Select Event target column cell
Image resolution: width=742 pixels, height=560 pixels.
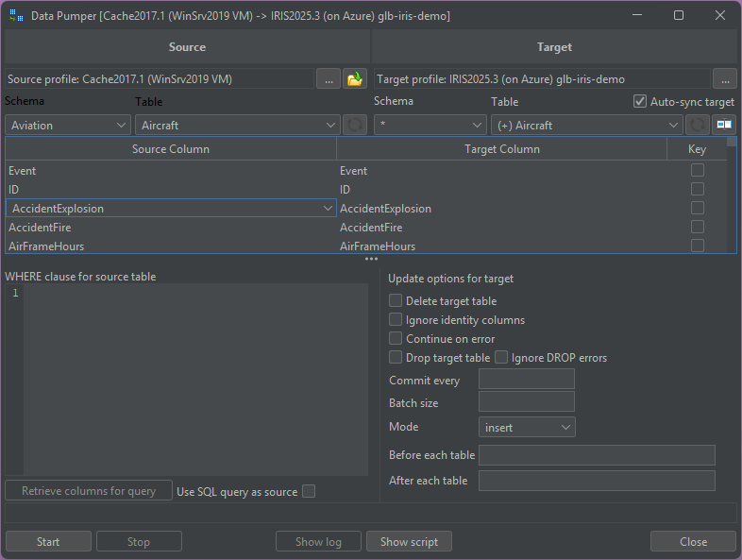501,170
